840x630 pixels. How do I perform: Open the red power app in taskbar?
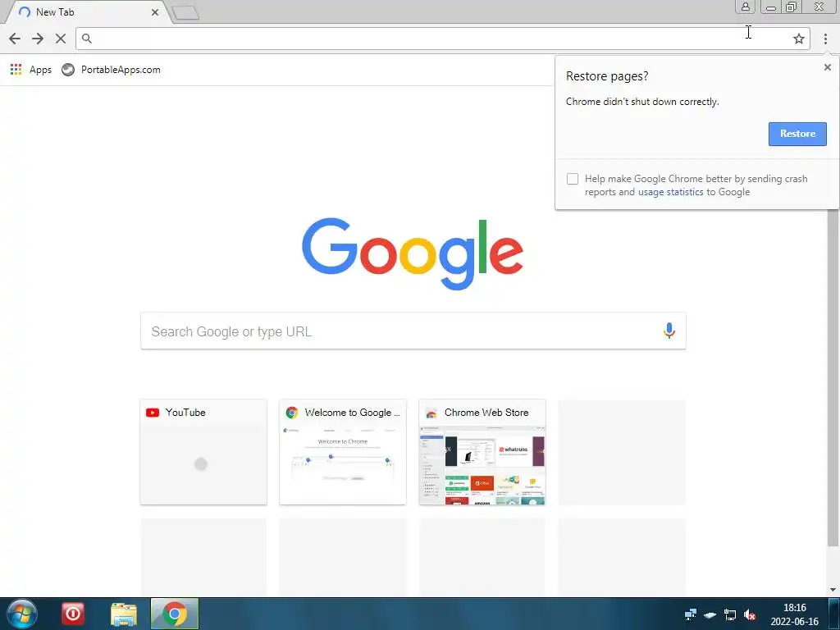pos(73,614)
